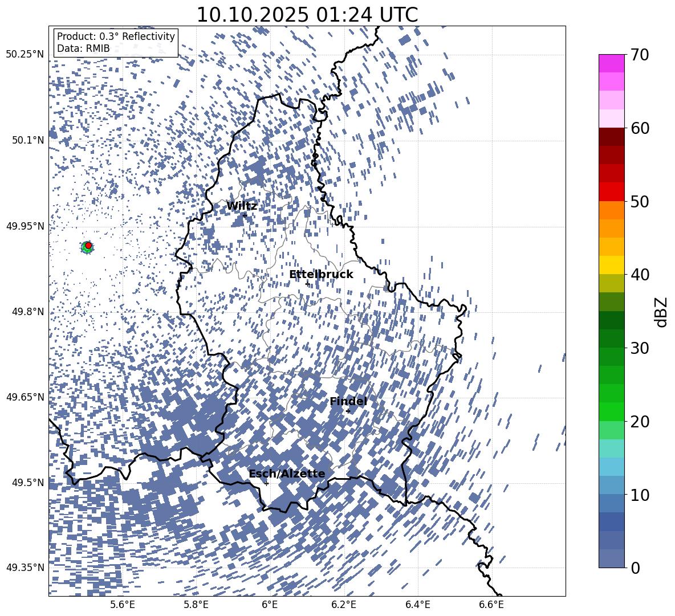675x616 pixels.
Task: Click the 50 tick on the colorbar
Action: pos(640,202)
